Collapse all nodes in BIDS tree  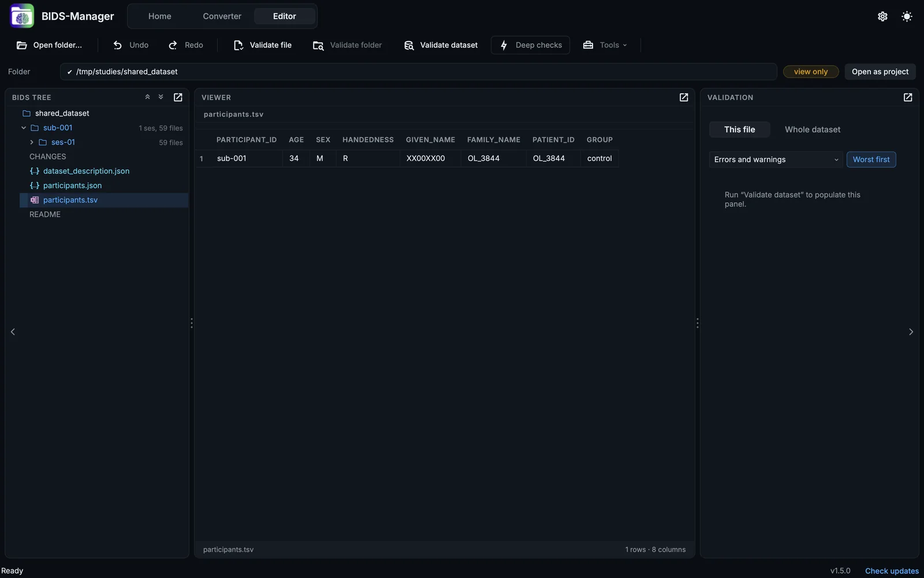pos(147,97)
